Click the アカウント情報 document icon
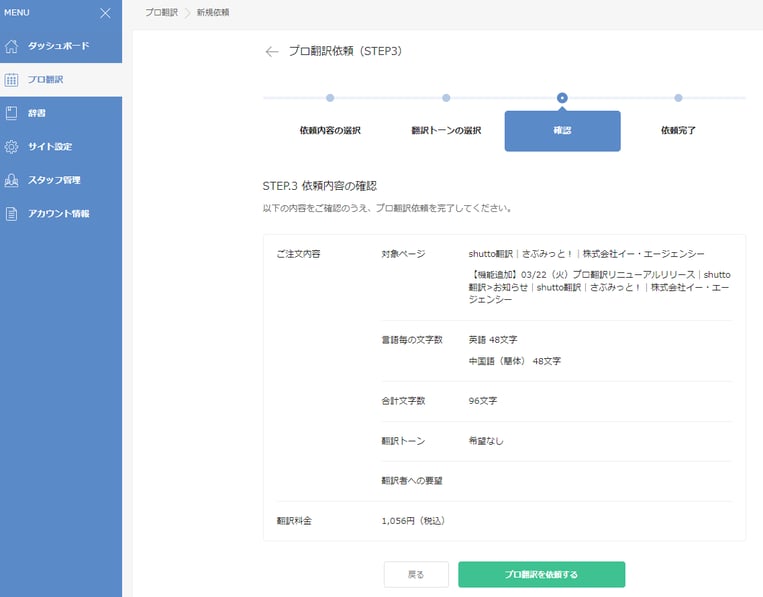This screenshot has width=763, height=597. [x=11, y=214]
